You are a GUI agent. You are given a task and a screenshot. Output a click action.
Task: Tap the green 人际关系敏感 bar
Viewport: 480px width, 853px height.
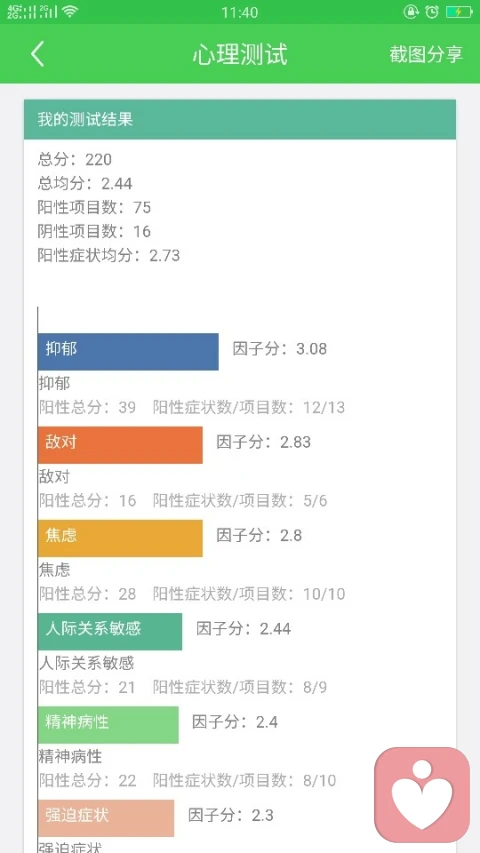click(x=110, y=632)
